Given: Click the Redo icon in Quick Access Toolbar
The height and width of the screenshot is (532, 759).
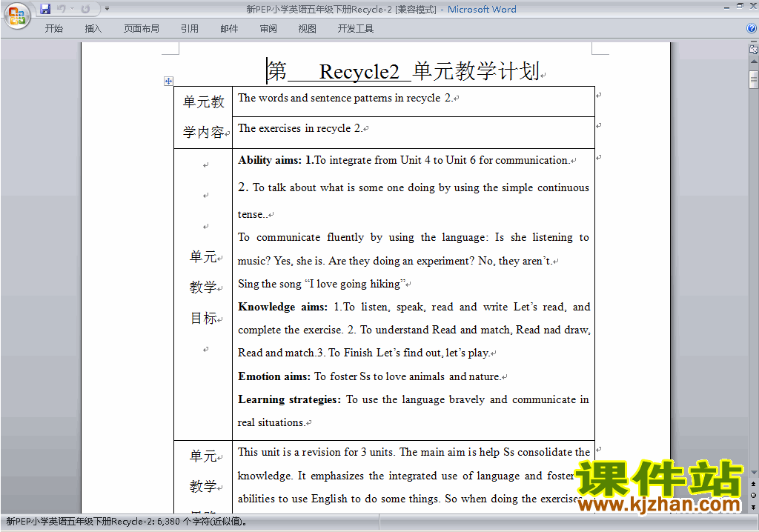Looking at the screenshot, I should click(85, 9).
